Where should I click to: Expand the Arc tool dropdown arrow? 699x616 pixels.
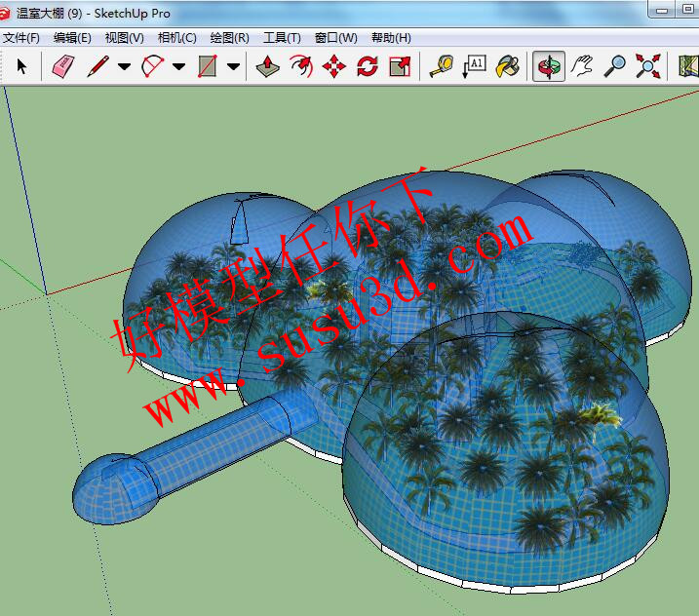click(178, 66)
